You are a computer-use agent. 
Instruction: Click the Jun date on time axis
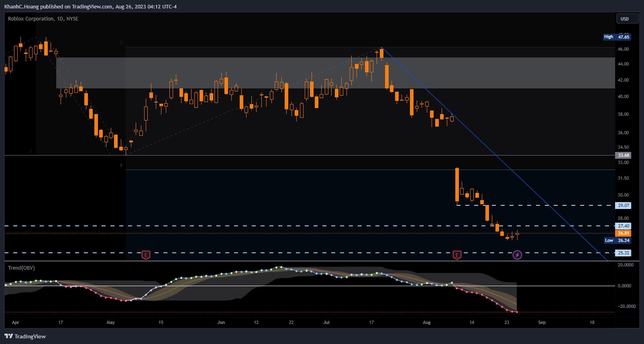(x=221, y=322)
